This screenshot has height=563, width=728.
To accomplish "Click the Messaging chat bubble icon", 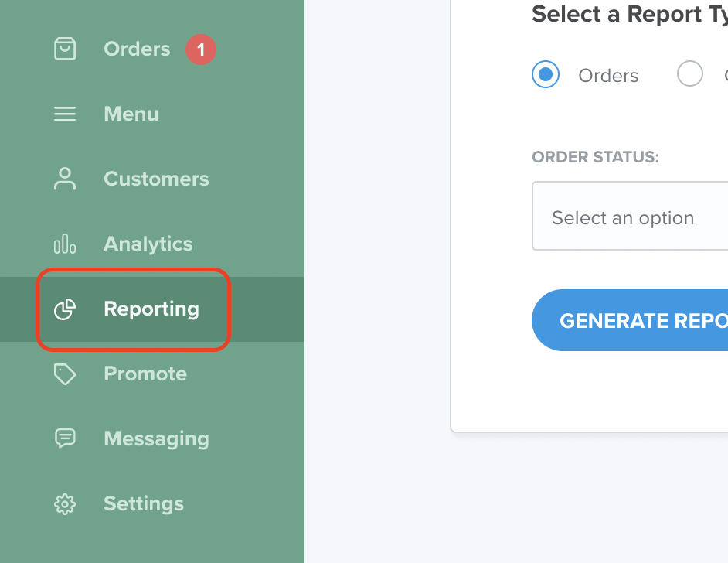I will (65, 438).
